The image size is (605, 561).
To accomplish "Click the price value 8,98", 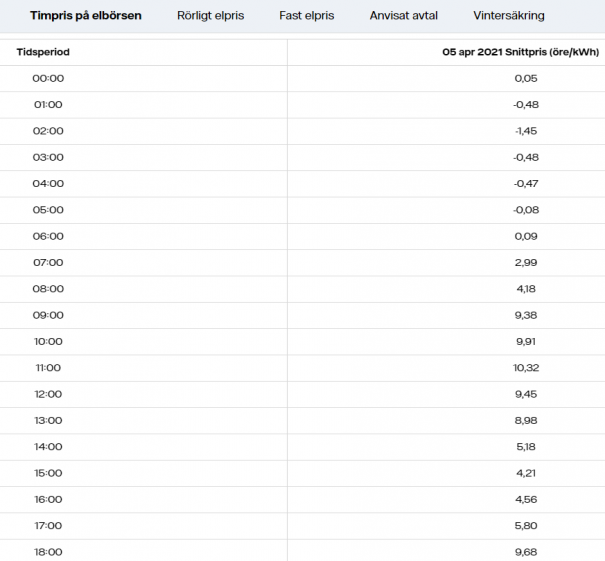I will pyautogui.click(x=525, y=421).
